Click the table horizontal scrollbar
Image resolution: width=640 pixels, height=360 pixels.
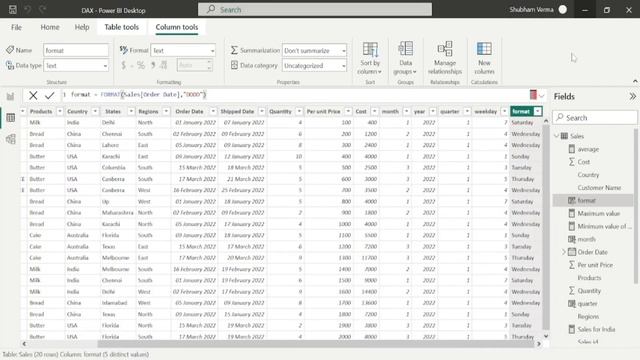316,344
